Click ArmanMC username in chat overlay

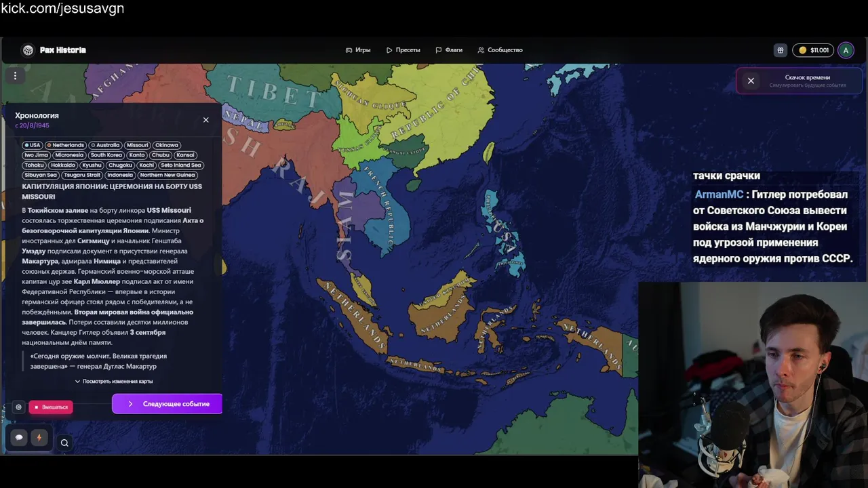point(719,195)
